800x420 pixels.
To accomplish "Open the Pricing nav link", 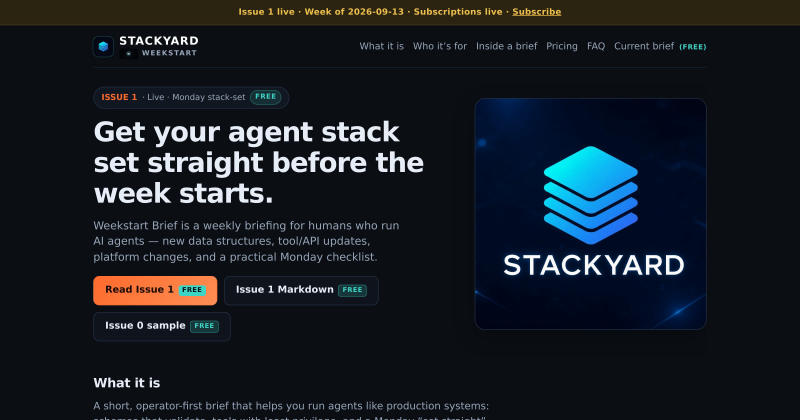I will point(562,46).
